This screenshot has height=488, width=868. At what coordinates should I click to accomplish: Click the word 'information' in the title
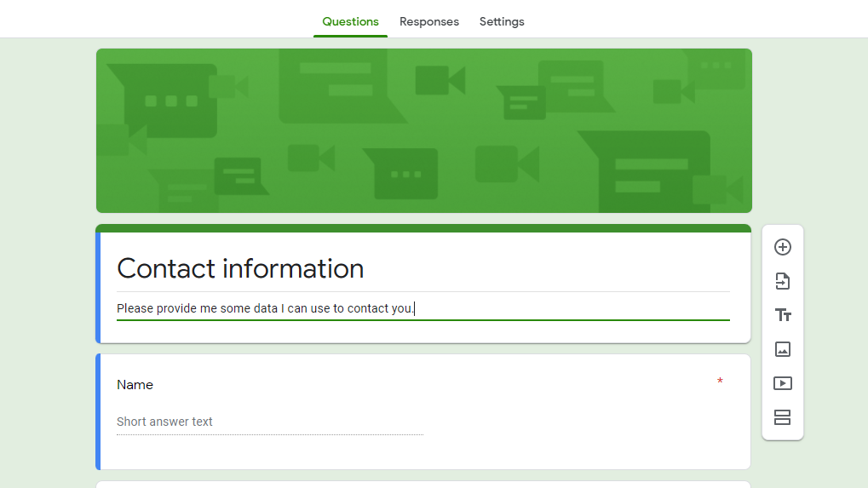tap(293, 268)
